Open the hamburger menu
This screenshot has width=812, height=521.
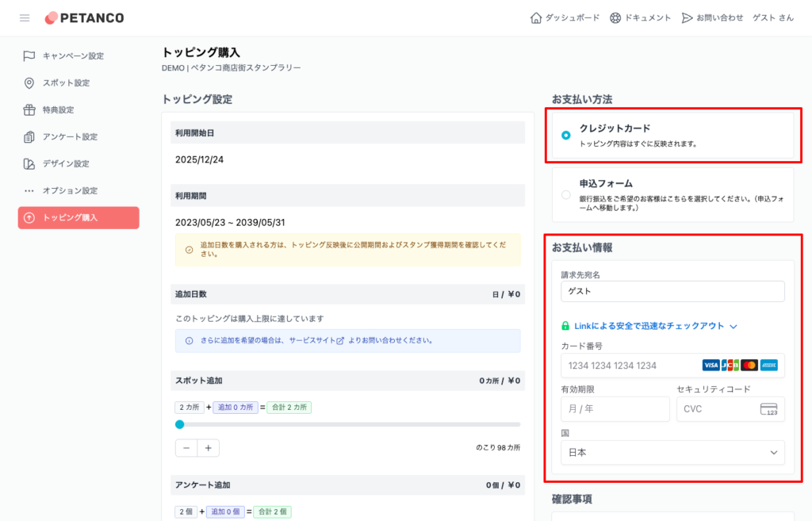(24, 17)
